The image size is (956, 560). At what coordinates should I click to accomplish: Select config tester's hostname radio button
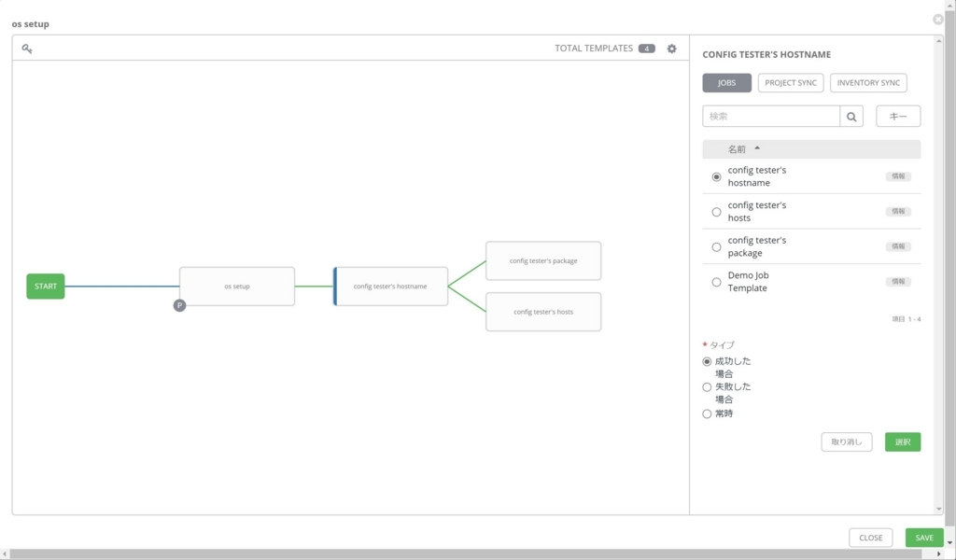pyautogui.click(x=716, y=176)
